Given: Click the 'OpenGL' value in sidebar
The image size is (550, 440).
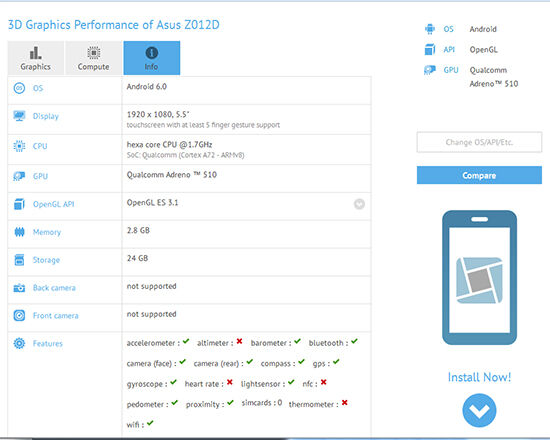Looking at the screenshot, I should click(483, 50).
